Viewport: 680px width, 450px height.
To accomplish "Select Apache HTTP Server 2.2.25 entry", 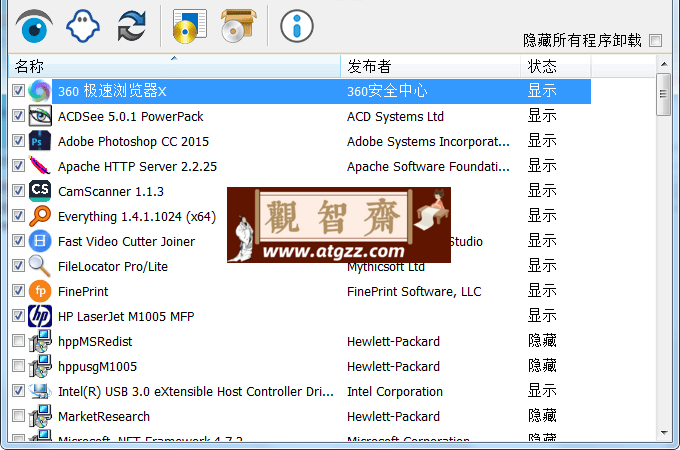I will [x=137, y=167].
